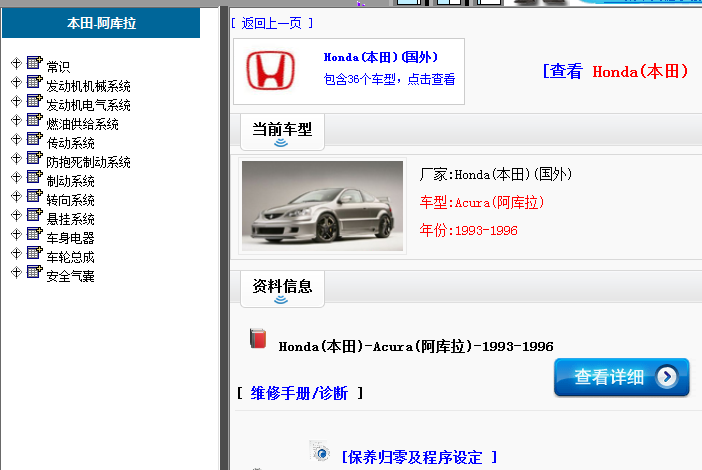The image size is (702, 470).
Task: Select the 悬挂系统 tree item
Action: tap(70, 219)
